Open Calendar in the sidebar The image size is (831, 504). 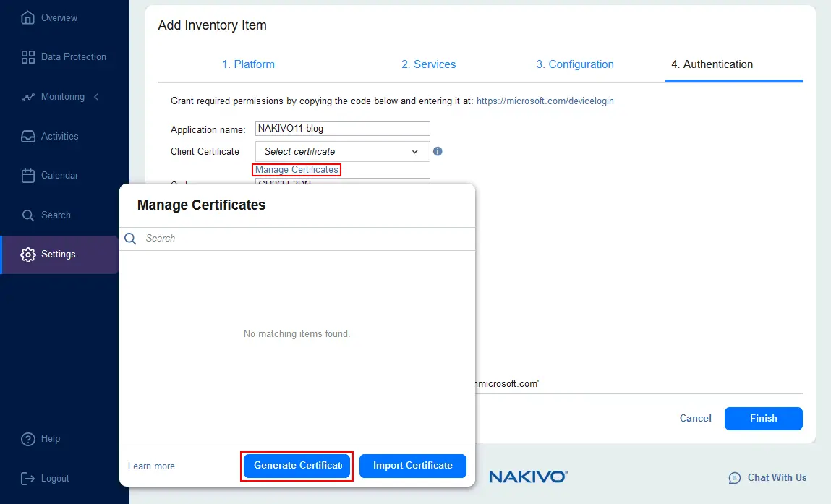pos(59,176)
